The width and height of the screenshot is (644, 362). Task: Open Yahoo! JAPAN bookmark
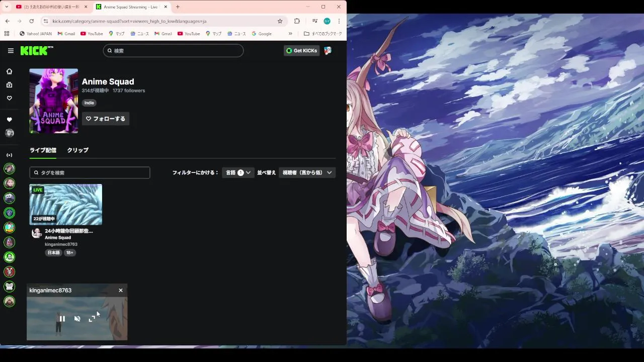(x=35, y=34)
